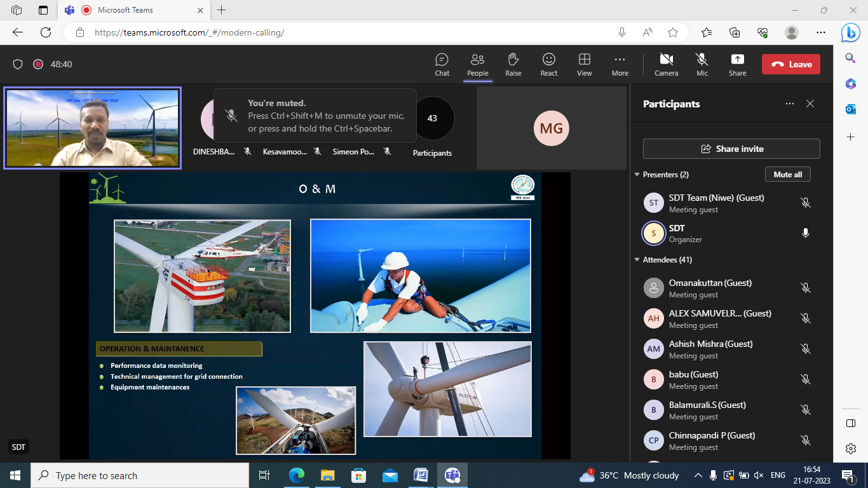This screenshot has height=488, width=868.
Task: Close the Participants panel
Action: coord(810,104)
